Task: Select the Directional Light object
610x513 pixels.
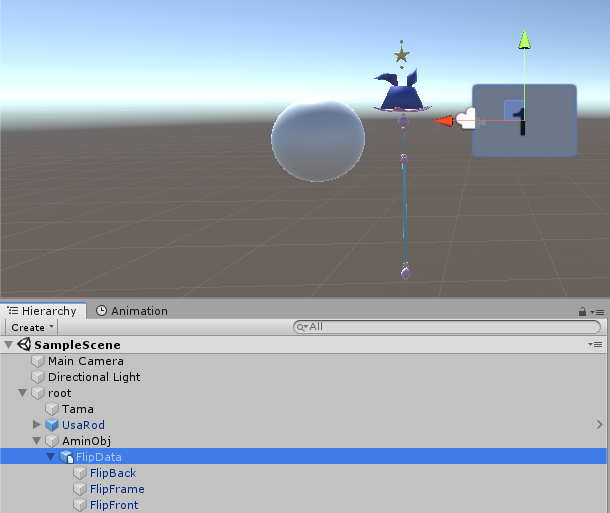Action: tap(94, 377)
